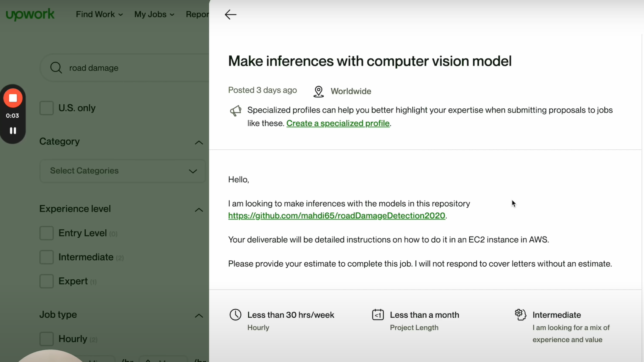Open the Find Work menu
644x362 pixels.
pyautogui.click(x=99, y=14)
